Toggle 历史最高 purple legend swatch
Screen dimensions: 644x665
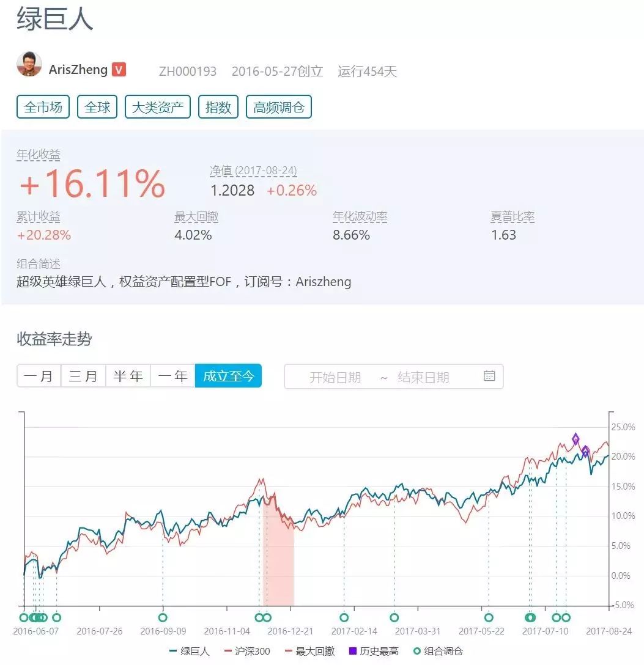(352, 651)
